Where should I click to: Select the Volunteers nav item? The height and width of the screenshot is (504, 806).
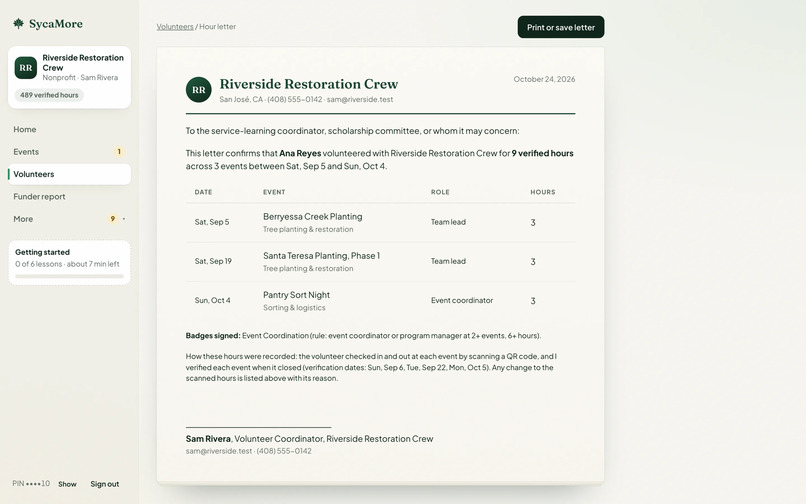69,174
